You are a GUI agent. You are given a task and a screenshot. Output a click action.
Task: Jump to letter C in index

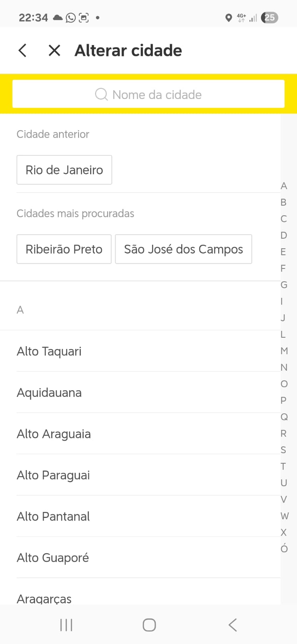pyautogui.click(x=284, y=219)
